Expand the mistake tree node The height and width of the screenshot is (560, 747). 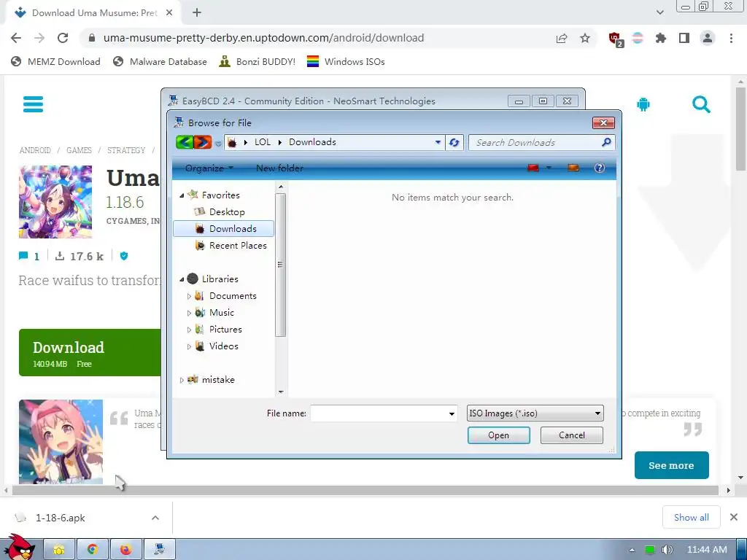click(x=182, y=380)
